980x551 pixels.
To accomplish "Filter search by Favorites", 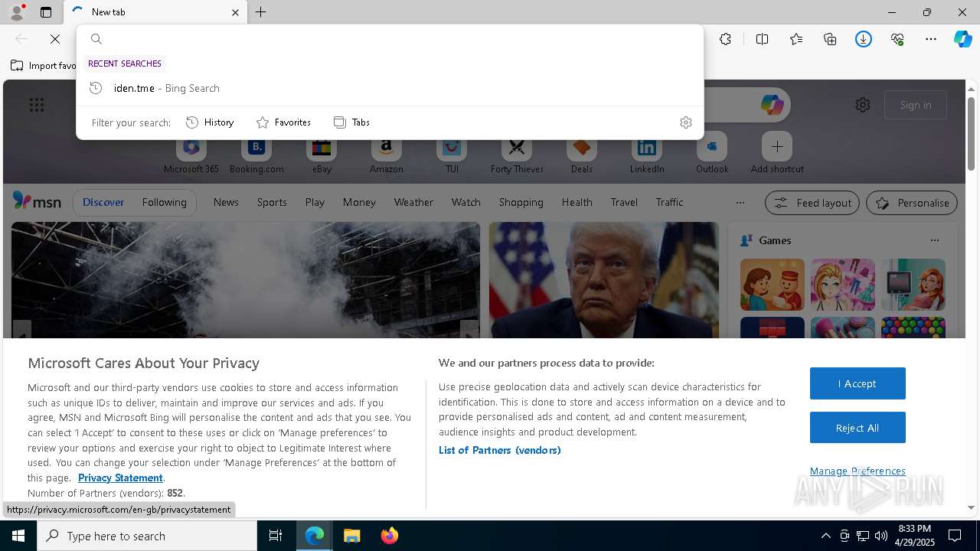I will coord(283,122).
